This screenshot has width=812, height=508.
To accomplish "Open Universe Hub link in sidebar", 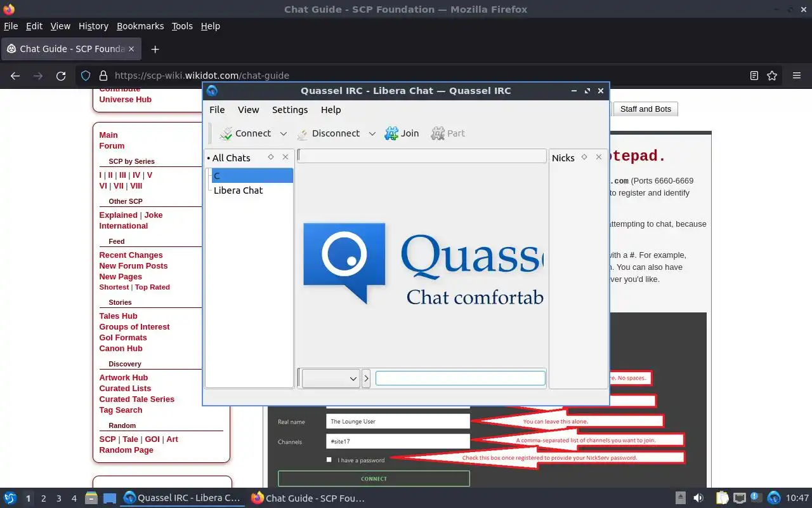I will (x=126, y=100).
